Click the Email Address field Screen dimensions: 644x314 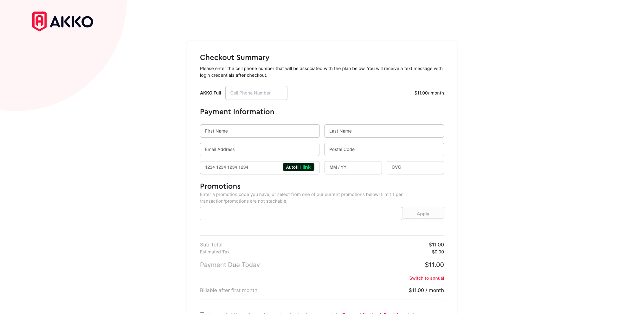coord(260,149)
